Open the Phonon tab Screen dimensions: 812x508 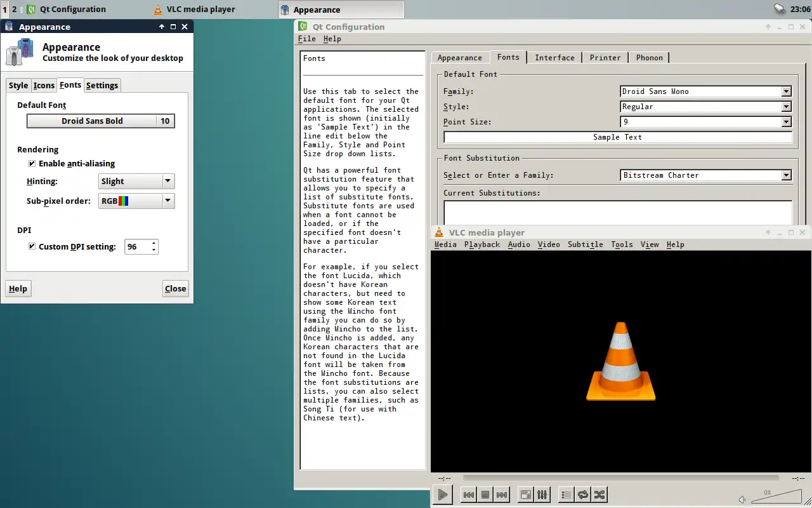point(649,58)
